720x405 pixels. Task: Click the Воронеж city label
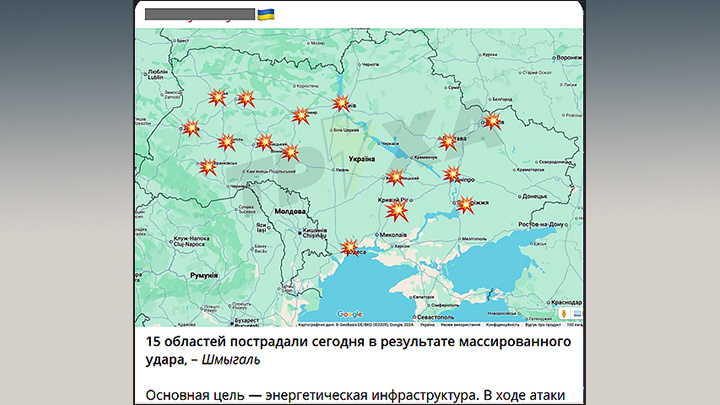568,58
